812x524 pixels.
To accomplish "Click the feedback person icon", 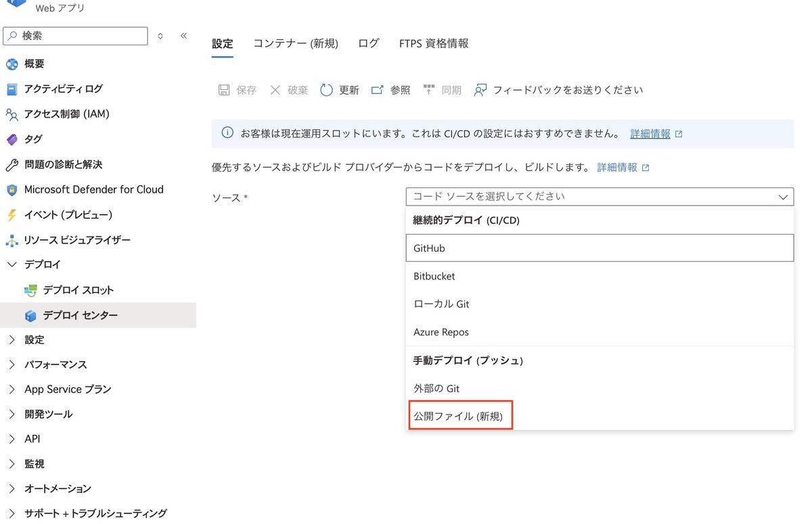I will pos(480,90).
